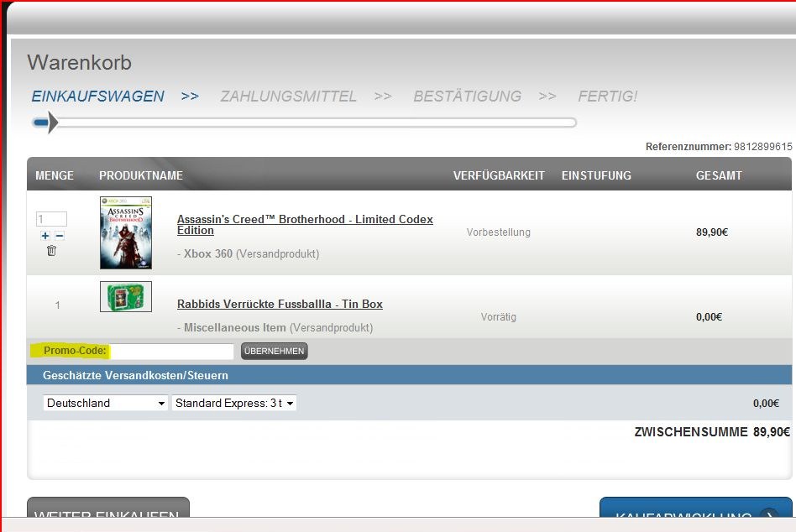Click the 0,00€ price of Rabbids Tin Box
Viewport: 796px width, 532px height.
710,317
